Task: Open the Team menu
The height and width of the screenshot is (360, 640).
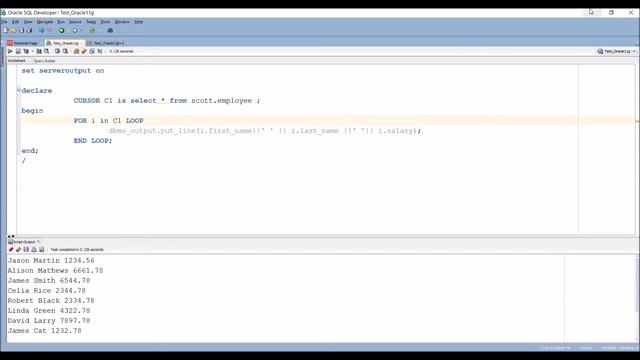Action: pos(91,22)
